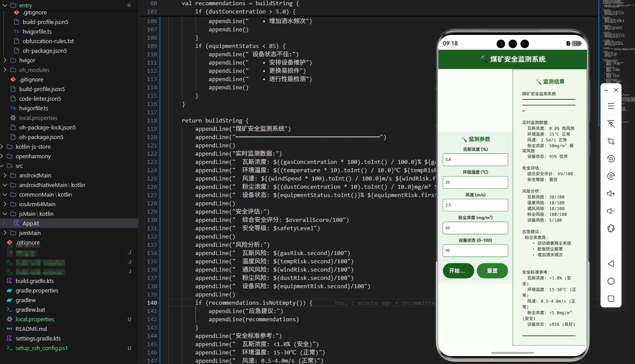Click the Kotlin icon beside settings.gradle.kts
Image resolution: width=635 pixels, height=364 pixels.
(x=10, y=338)
